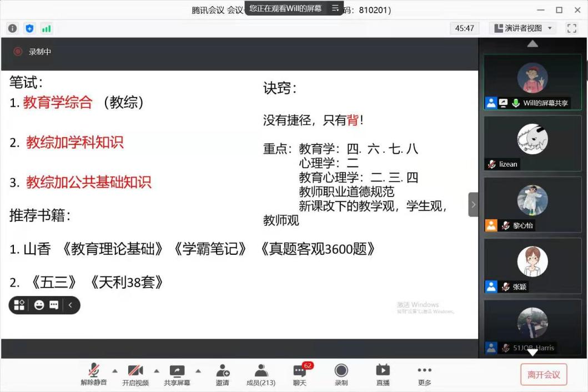
Task: Expand audio options arrow beside mute
Action: (x=115, y=371)
